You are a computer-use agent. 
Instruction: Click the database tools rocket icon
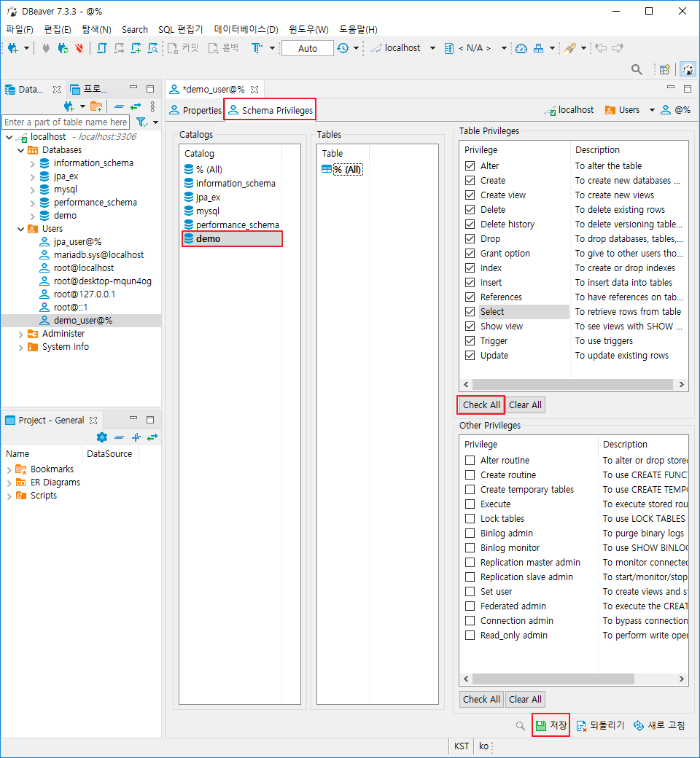tap(570, 48)
